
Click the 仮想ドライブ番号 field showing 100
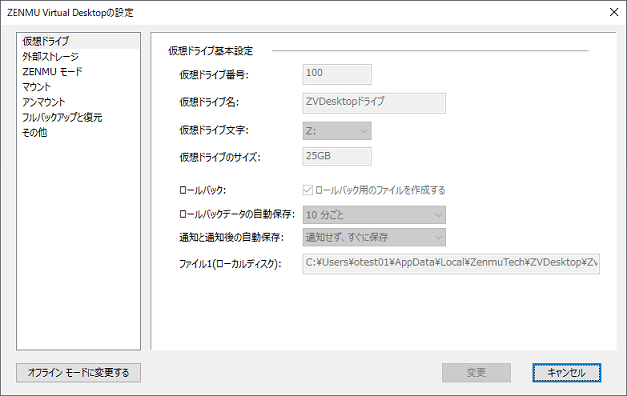tap(337, 74)
